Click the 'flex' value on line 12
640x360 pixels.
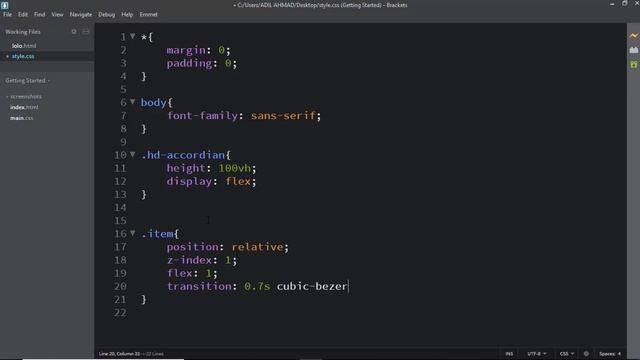pyautogui.click(x=238, y=181)
